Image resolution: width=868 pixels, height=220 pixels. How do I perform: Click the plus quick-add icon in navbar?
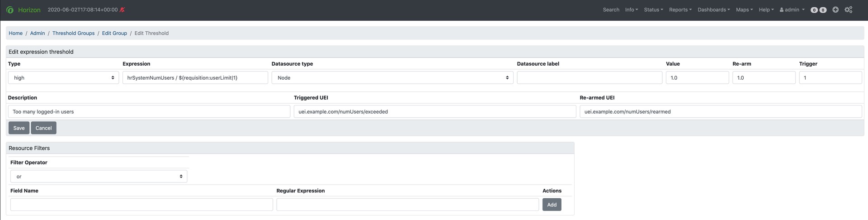click(835, 10)
